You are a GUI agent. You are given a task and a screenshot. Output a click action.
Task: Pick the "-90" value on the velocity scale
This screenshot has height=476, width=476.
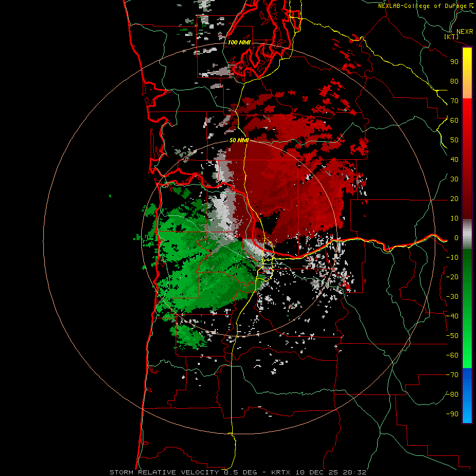452,414
